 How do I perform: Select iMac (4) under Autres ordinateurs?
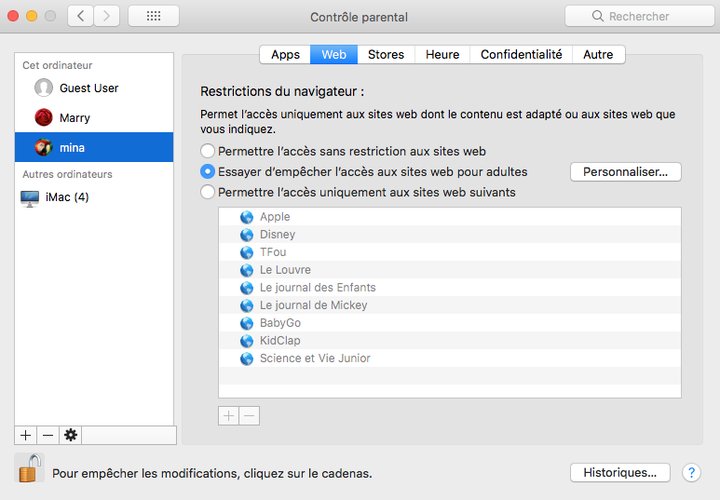coord(94,197)
